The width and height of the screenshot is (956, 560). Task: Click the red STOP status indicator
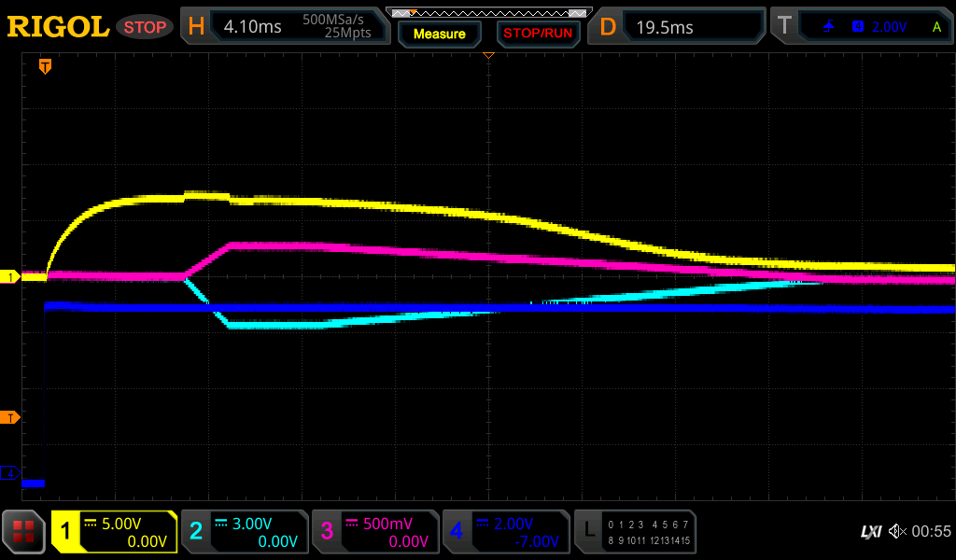pyautogui.click(x=145, y=27)
